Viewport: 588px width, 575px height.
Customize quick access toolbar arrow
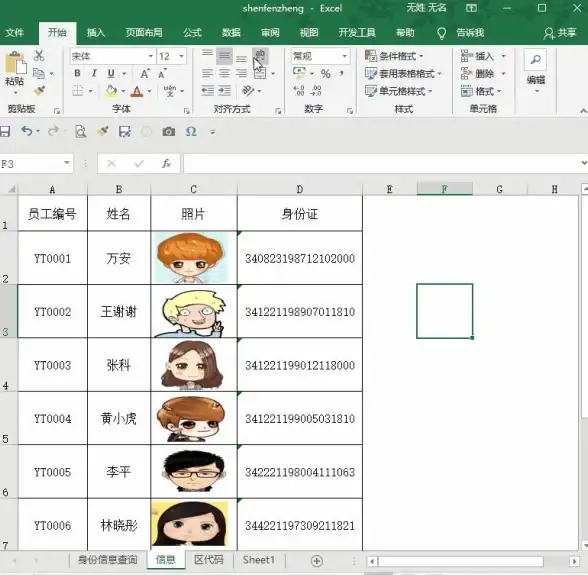click(x=212, y=132)
